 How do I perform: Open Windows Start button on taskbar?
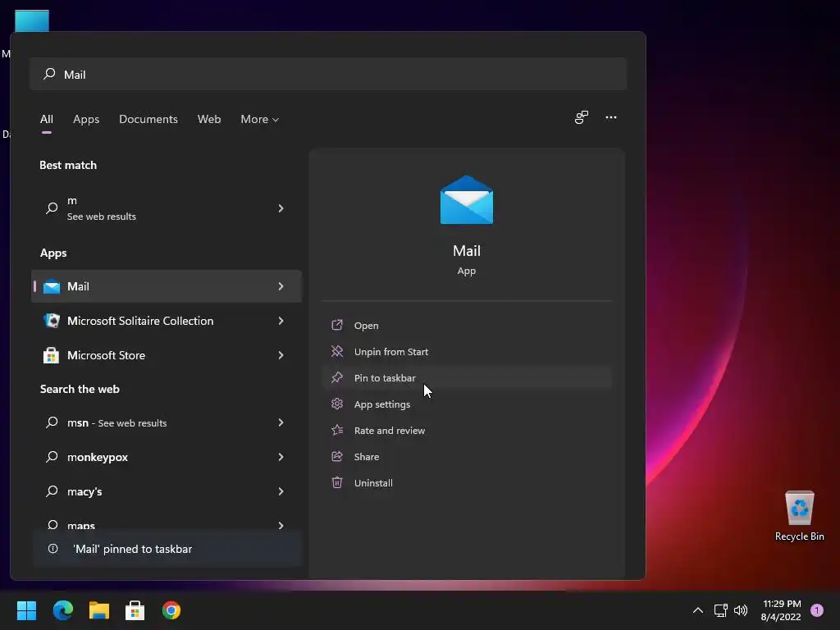[x=26, y=610]
